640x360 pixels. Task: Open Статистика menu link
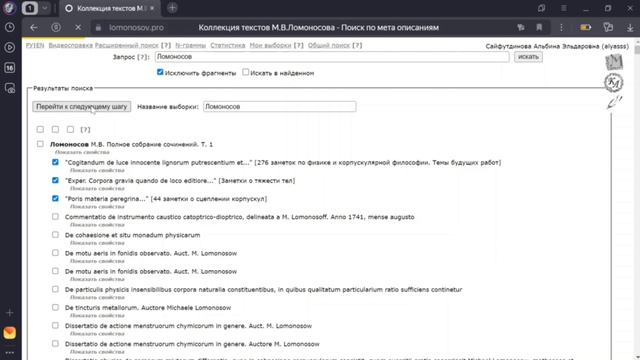[228, 45]
